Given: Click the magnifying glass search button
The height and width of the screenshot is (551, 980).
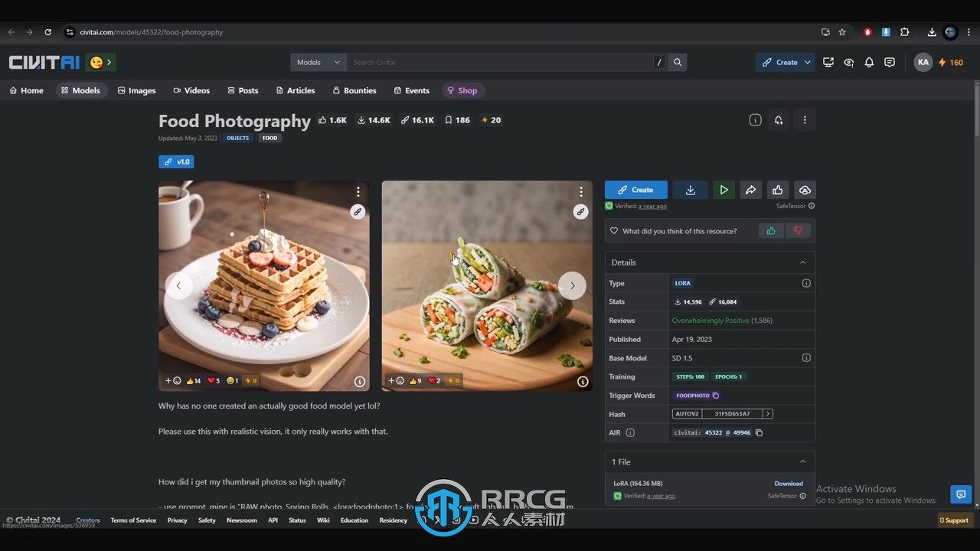Looking at the screenshot, I should pos(678,63).
